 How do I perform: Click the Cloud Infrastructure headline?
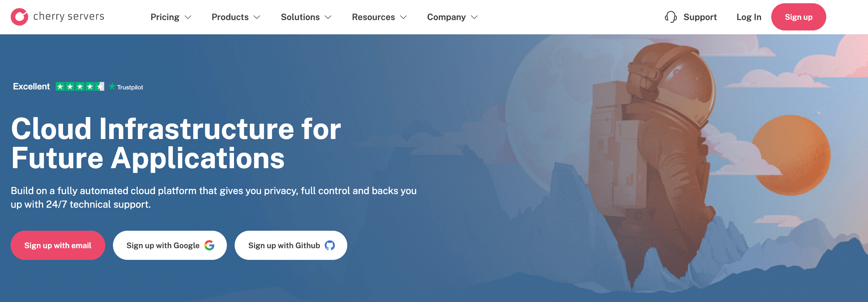(175, 143)
